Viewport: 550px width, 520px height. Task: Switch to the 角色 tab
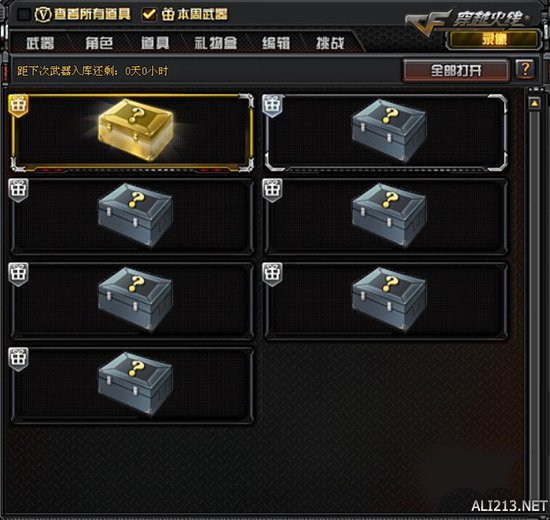click(x=99, y=43)
